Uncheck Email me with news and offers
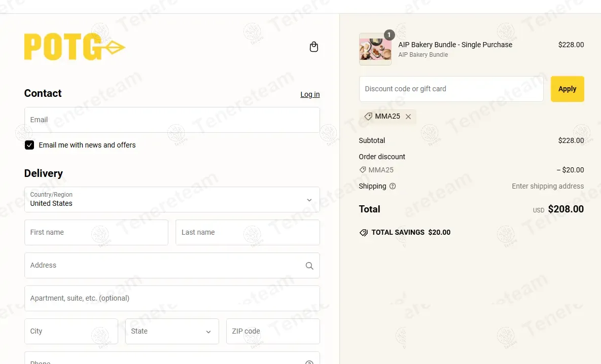601x364 pixels. [x=29, y=145]
